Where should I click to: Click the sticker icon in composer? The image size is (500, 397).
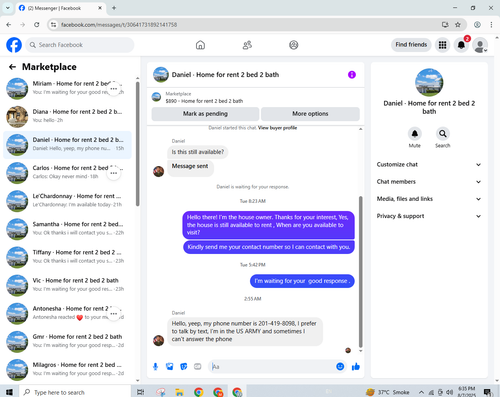pyautogui.click(x=184, y=367)
